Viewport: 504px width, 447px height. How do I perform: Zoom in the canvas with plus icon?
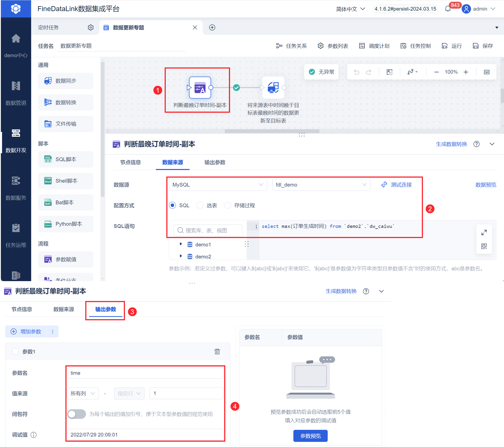tap(466, 72)
